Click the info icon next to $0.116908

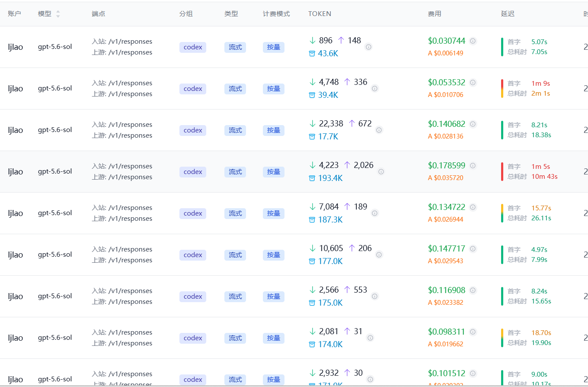point(473,290)
